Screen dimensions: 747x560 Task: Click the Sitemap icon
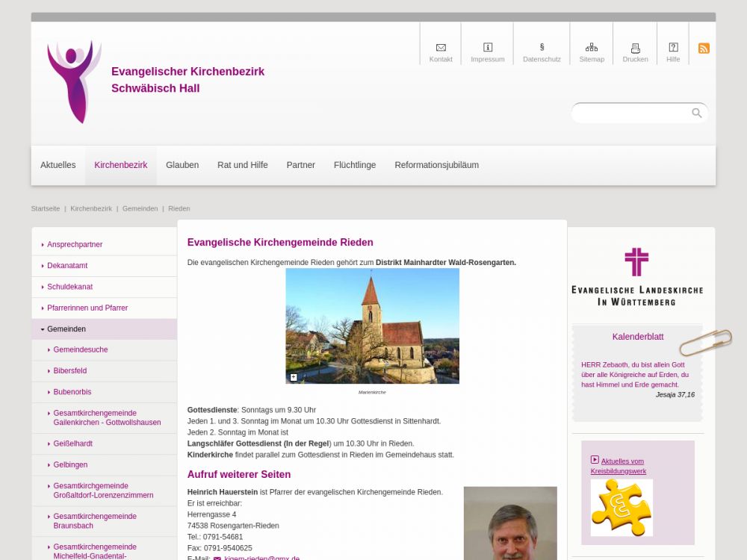coord(592,48)
